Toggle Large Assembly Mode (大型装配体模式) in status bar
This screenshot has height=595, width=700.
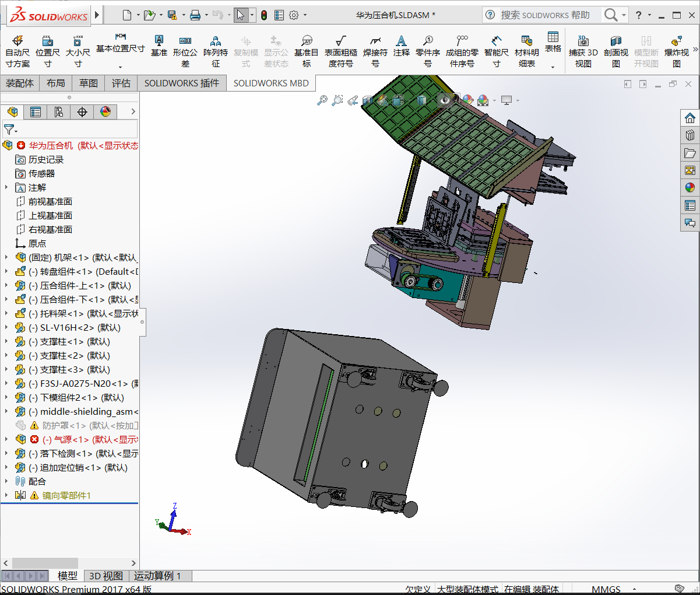click(x=467, y=589)
